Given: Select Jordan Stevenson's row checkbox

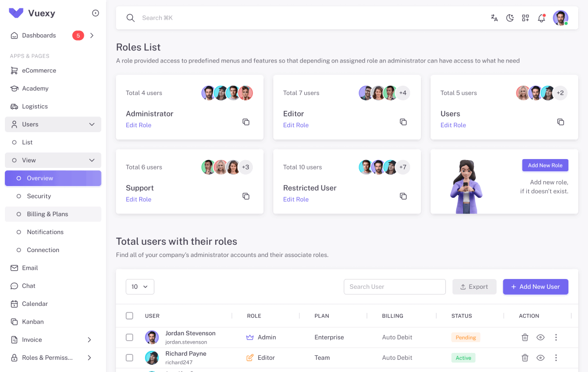Looking at the screenshot, I should click(x=129, y=337).
